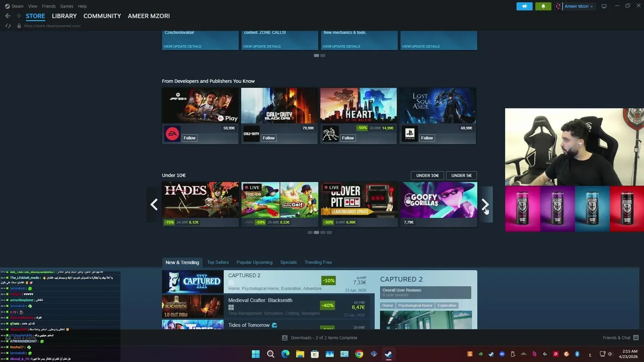Click the Exploration tag in preview panel
Viewport: 644px width, 362px height.
[x=447, y=306]
